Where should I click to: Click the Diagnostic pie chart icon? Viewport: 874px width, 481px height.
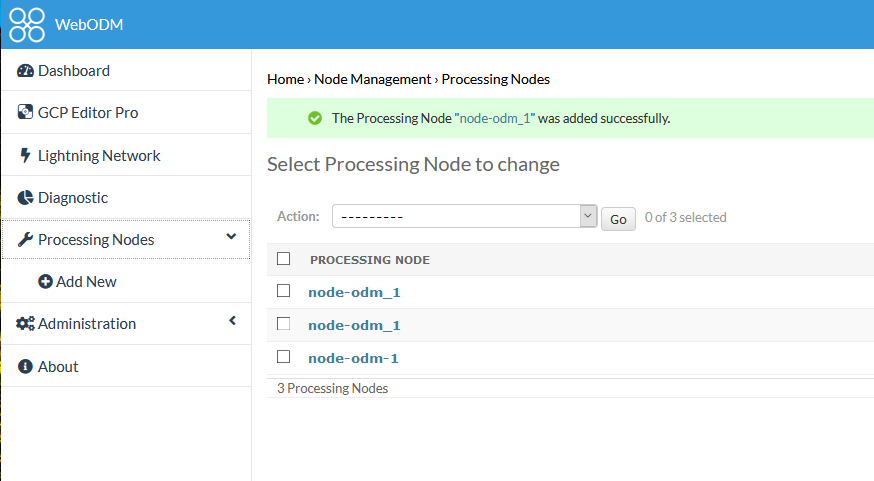click(26, 198)
